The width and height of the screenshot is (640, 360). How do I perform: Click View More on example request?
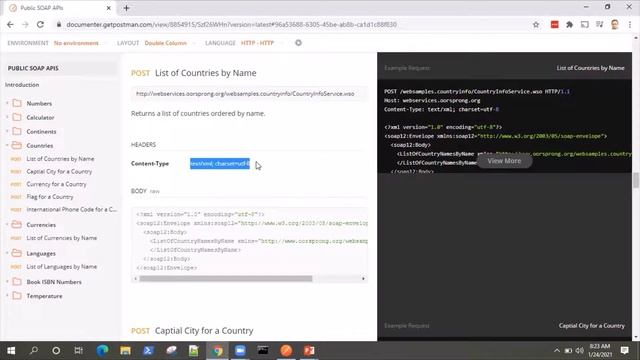point(504,161)
